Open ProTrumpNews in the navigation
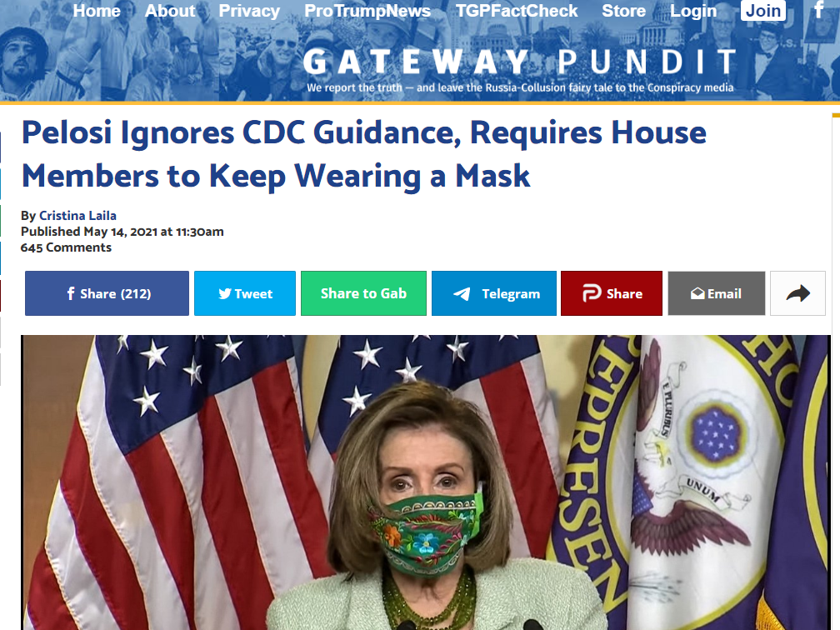Viewport: 840px width, 630px height. point(367,11)
